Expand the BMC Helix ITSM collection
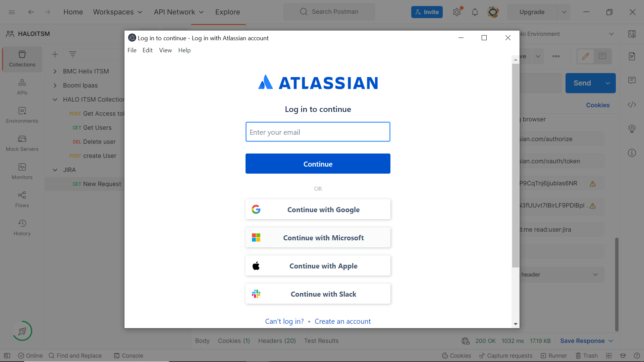 [55, 71]
